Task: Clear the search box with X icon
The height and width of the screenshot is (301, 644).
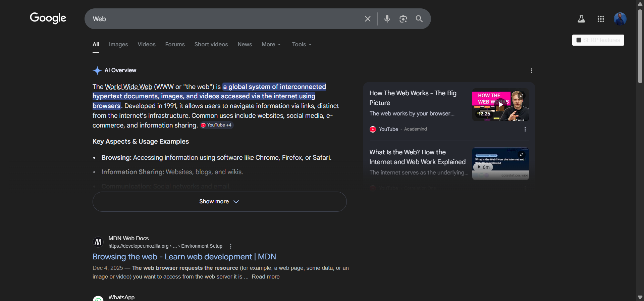Action: coord(368,19)
